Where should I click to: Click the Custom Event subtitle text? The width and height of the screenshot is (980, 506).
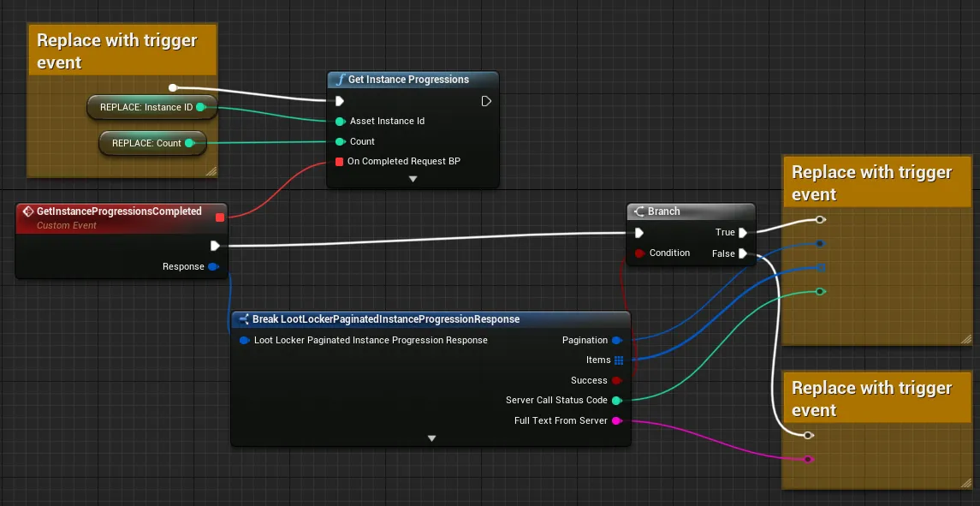click(66, 225)
